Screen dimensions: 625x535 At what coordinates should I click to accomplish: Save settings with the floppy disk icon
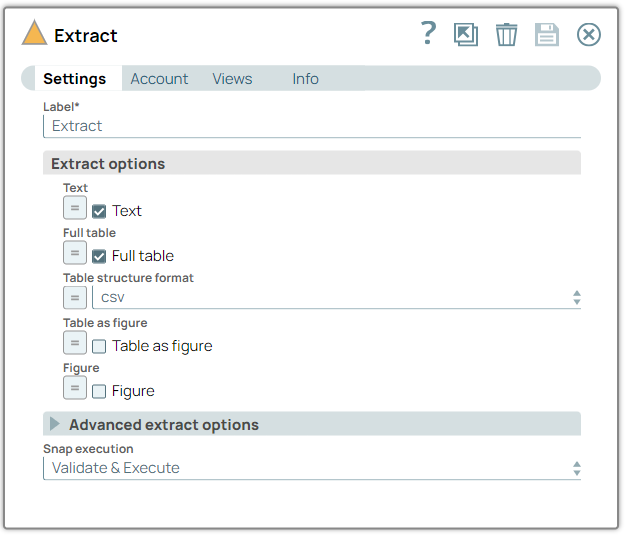[x=546, y=34]
